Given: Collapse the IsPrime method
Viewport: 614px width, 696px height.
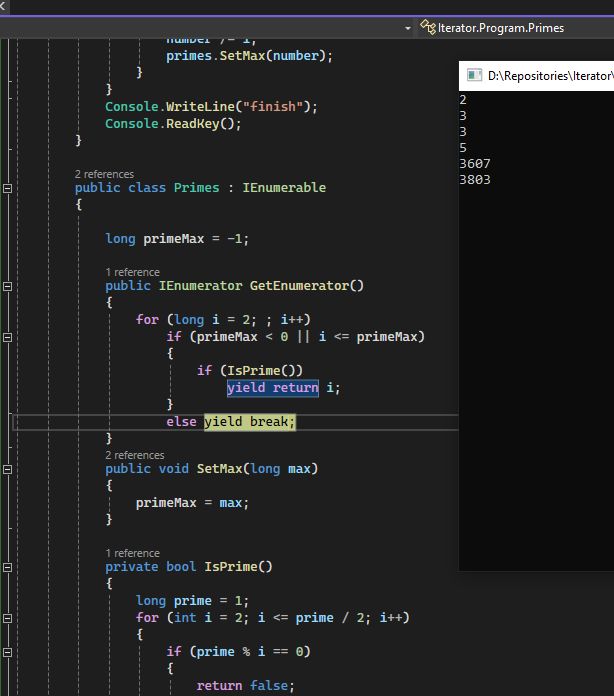Looking at the screenshot, I should [x=8, y=567].
